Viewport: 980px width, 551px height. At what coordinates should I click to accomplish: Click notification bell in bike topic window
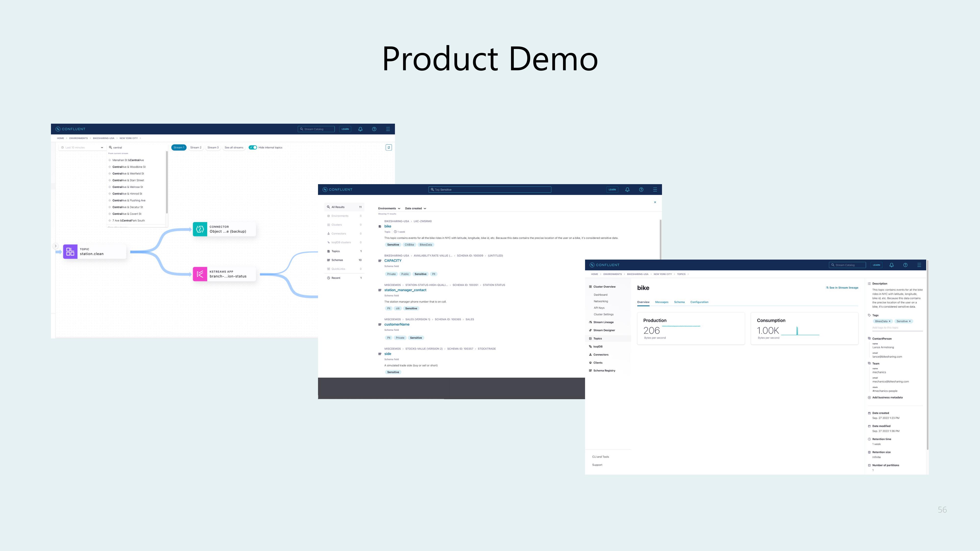pyautogui.click(x=891, y=265)
